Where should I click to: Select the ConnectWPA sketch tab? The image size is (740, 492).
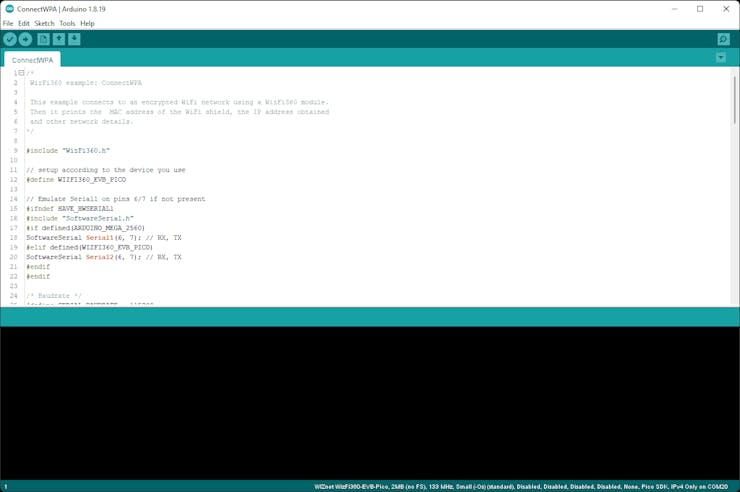(x=32, y=59)
